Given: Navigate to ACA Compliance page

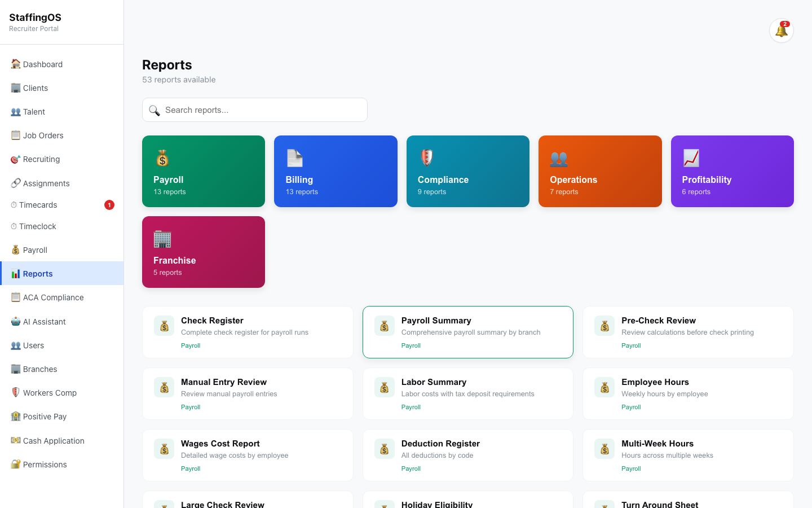Looking at the screenshot, I should point(53,297).
